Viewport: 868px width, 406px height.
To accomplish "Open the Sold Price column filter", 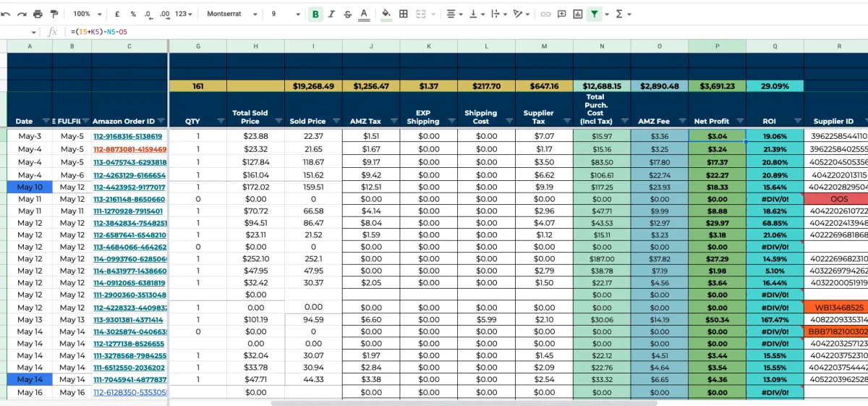I will tap(336, 121).
